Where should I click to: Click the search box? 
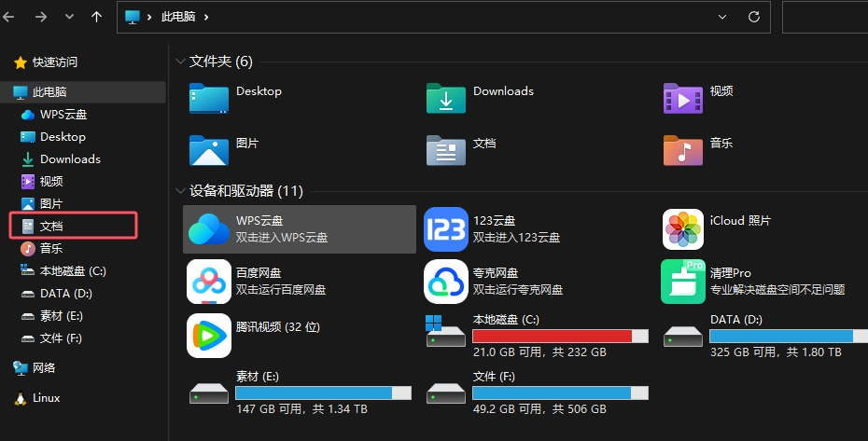click(x=825, y=17)
